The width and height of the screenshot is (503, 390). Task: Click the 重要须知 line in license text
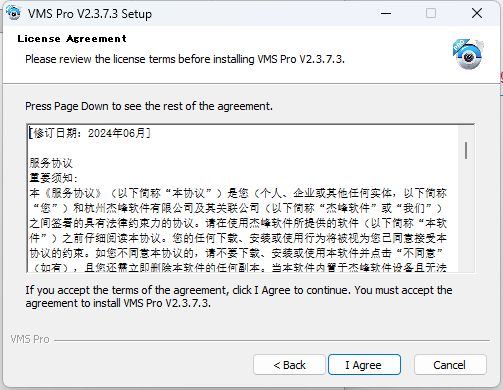pos(53,178)
